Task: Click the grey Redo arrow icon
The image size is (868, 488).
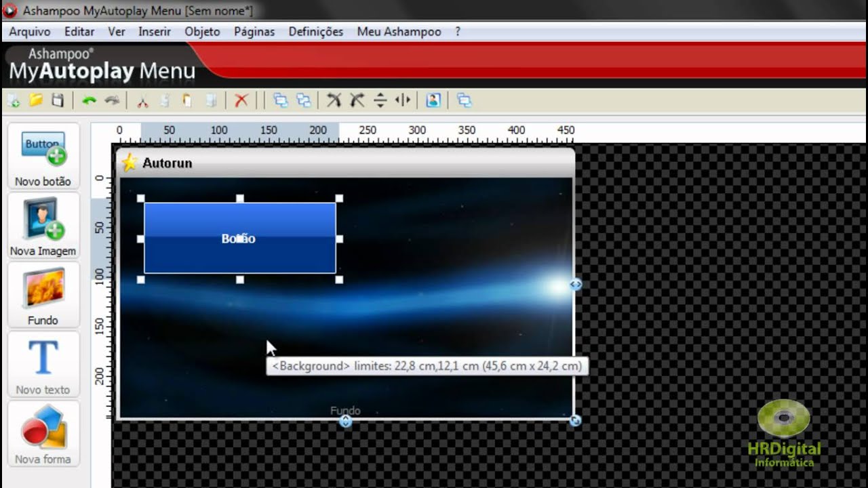Action: point(112,101)
